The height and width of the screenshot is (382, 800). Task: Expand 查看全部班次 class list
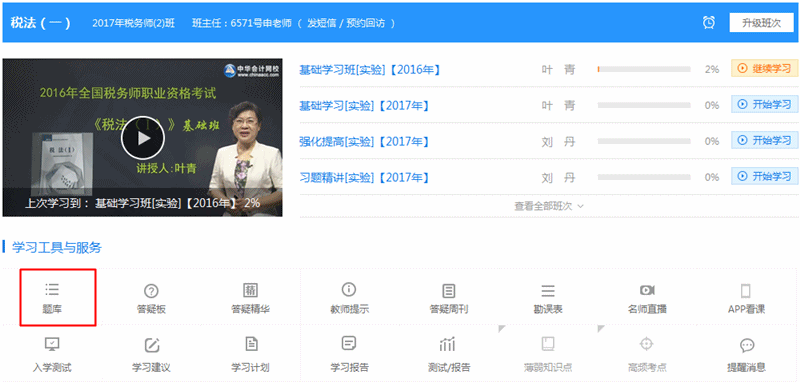[549, 206]
